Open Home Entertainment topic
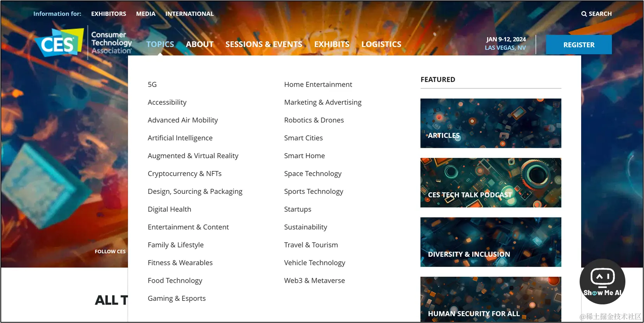Viewport: 644px width, 323px height. pos(318,85)
